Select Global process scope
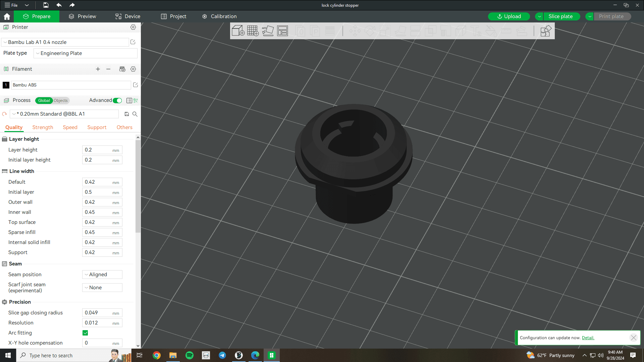 (44, 101)
